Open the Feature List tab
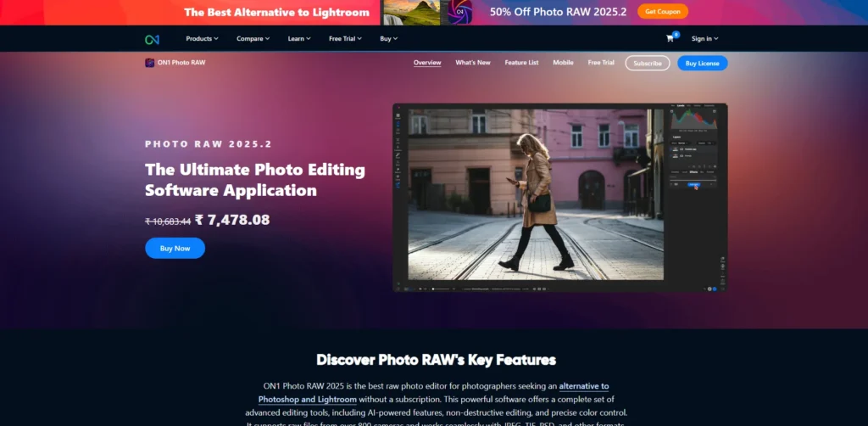This screenshot has height=426, width=868. (521, 63)
